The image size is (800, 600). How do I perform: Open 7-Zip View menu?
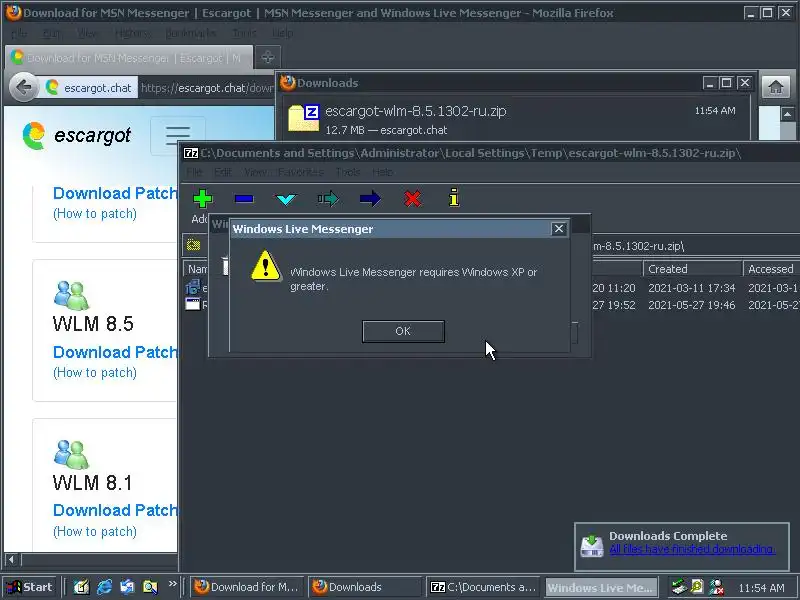255,172
